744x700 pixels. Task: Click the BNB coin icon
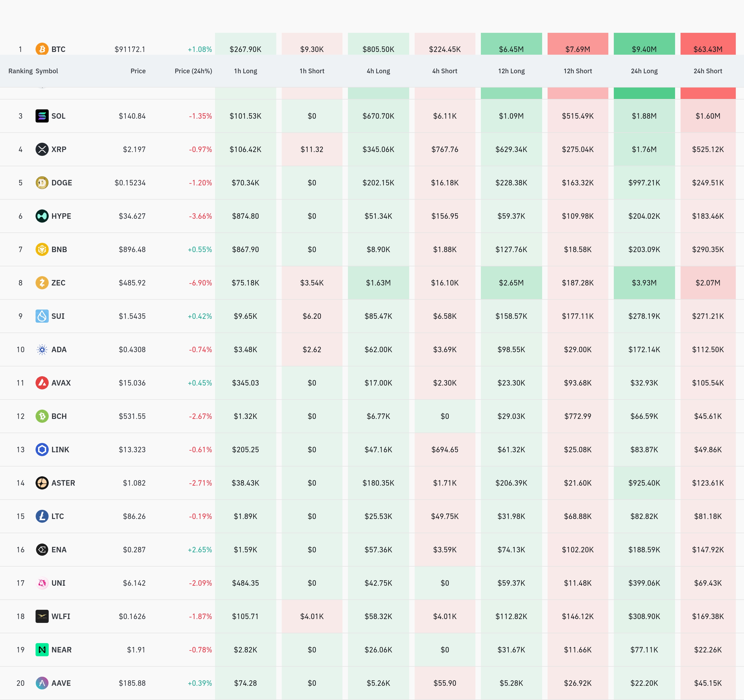(x=42, y=249)
